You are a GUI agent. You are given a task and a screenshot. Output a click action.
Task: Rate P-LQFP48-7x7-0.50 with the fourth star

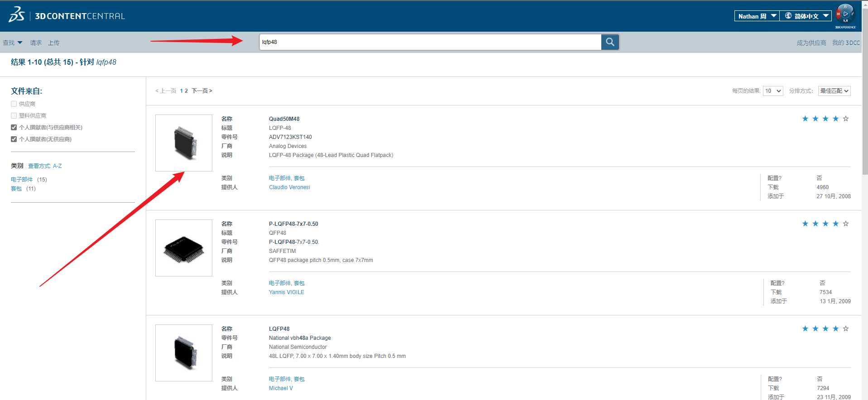click(x=836, y=224)
